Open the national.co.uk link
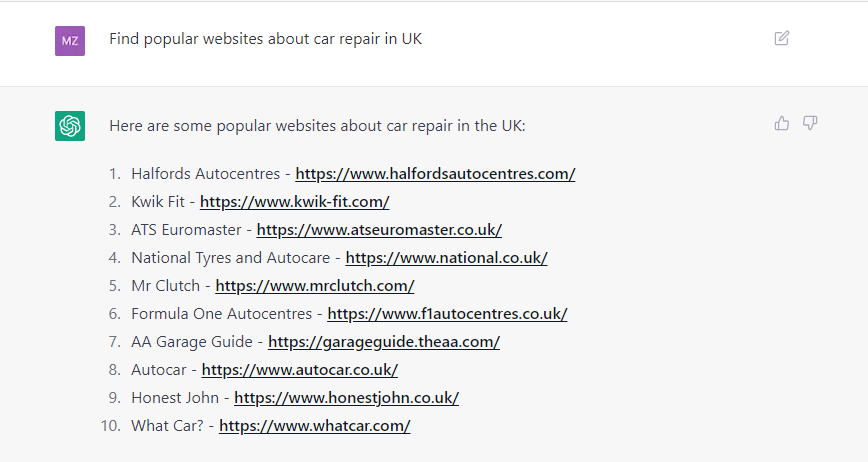868x462 pixels. [446, 258]
